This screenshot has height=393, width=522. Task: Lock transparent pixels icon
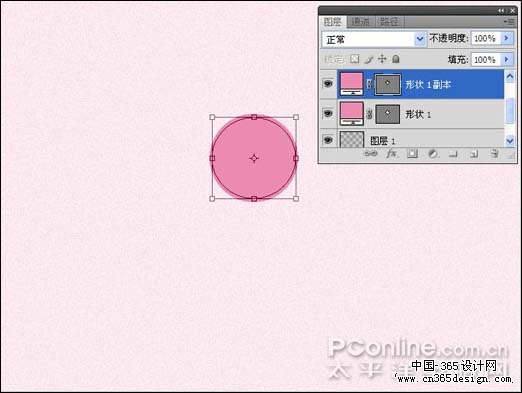point(355,59)
